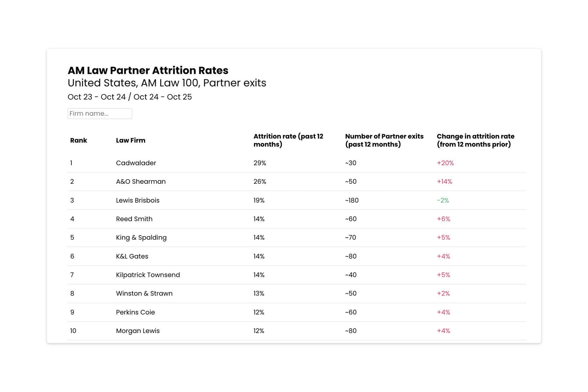Click the +20% change value for Cadwalader
588x392 pixels.
point(445,163)
